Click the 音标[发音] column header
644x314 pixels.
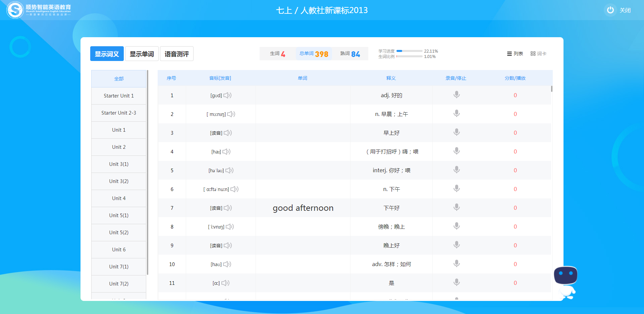pyautogui.click(x=220, y=78)
